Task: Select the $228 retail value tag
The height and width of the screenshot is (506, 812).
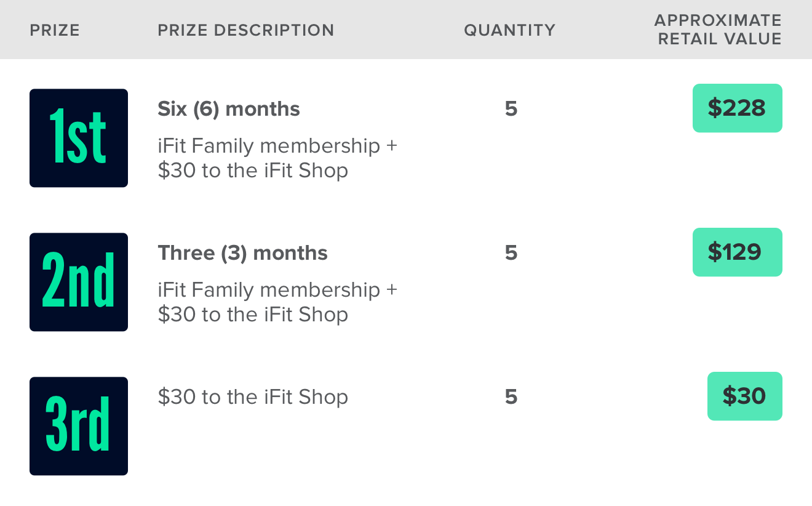Action: tap(737, 108)
